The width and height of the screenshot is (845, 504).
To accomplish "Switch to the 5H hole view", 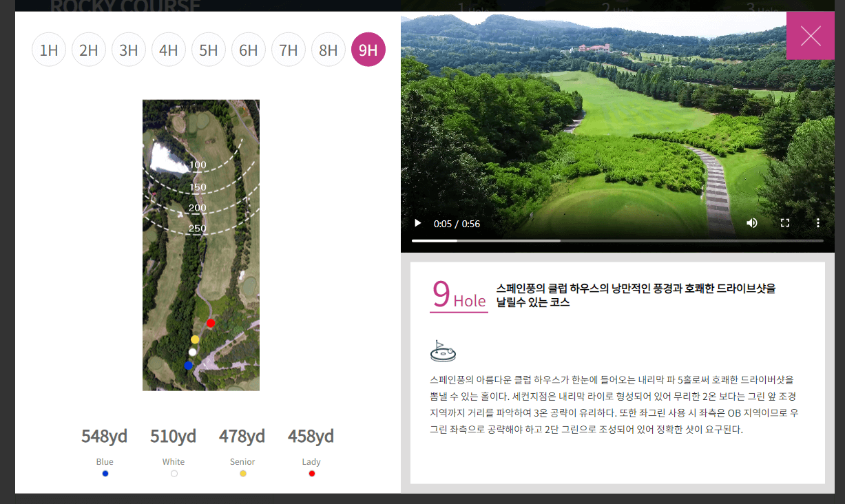I will (x=209, y=49).
